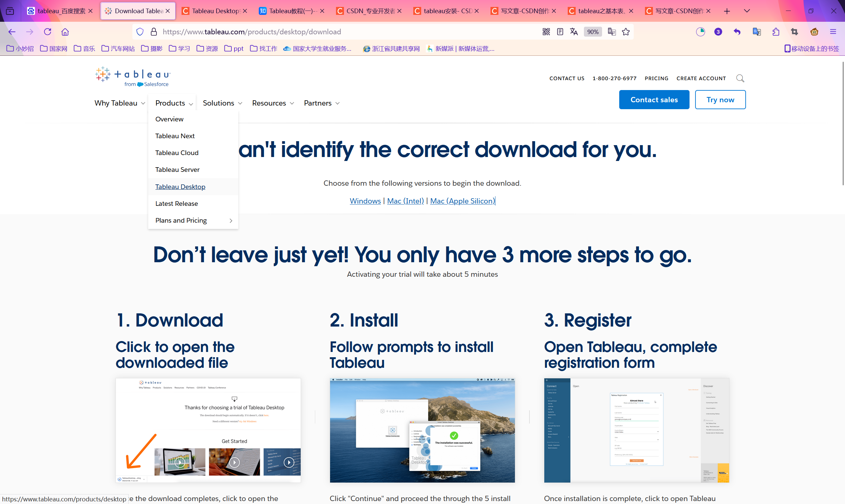The width and height of the screenshot is (845, 504).
Task: Select Tableau Cloud from Products menu
Action: pyautogui.click(x=177, y=153)
